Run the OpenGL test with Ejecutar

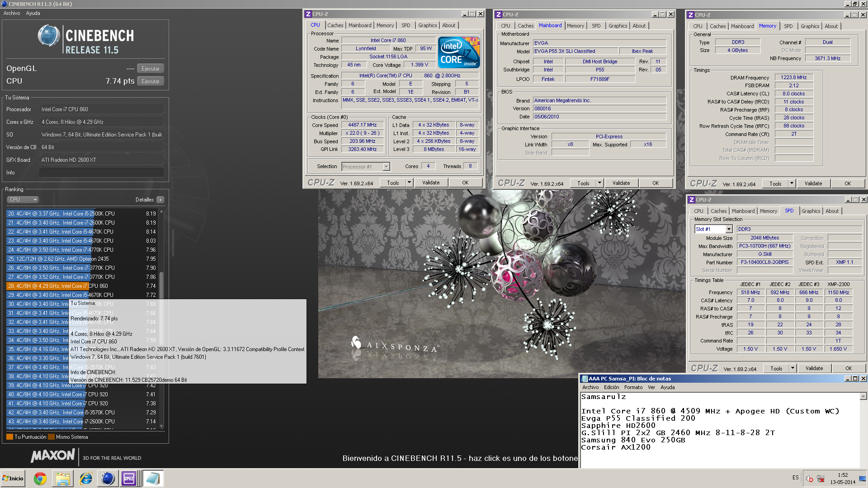pyautogui.click(x=151, y=69)
